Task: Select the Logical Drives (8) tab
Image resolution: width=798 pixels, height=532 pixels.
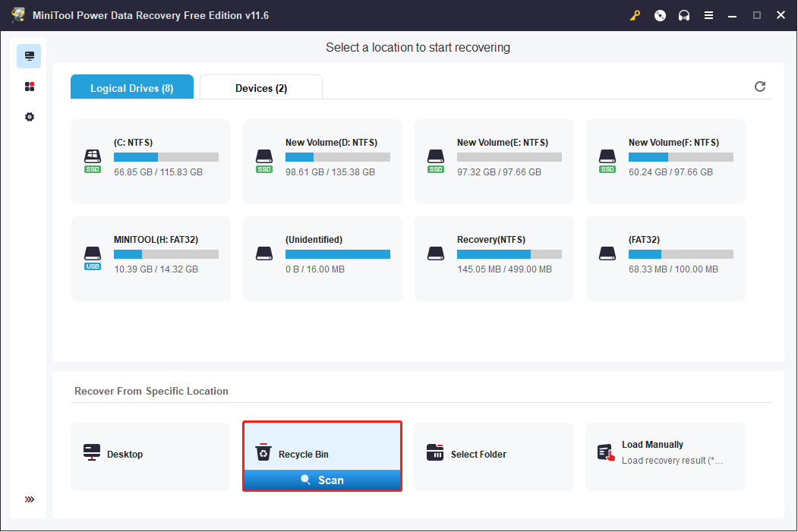Action: (x=132, y=87)
